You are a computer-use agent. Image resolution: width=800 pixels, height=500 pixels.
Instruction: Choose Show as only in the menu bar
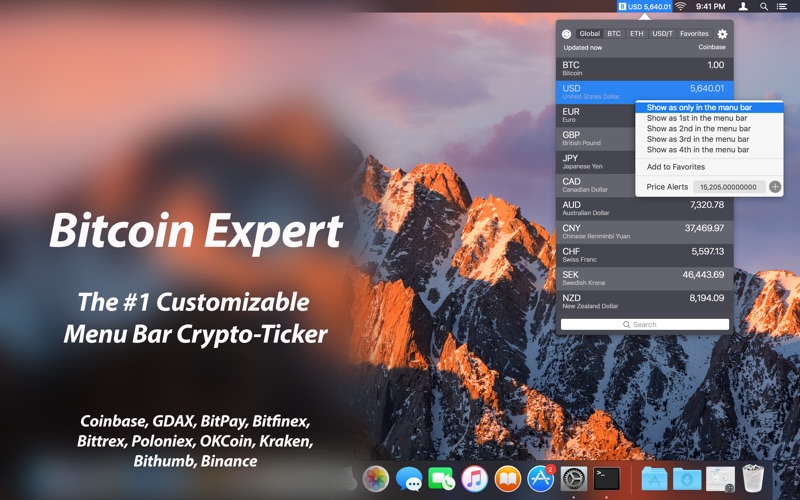point(699,107)
